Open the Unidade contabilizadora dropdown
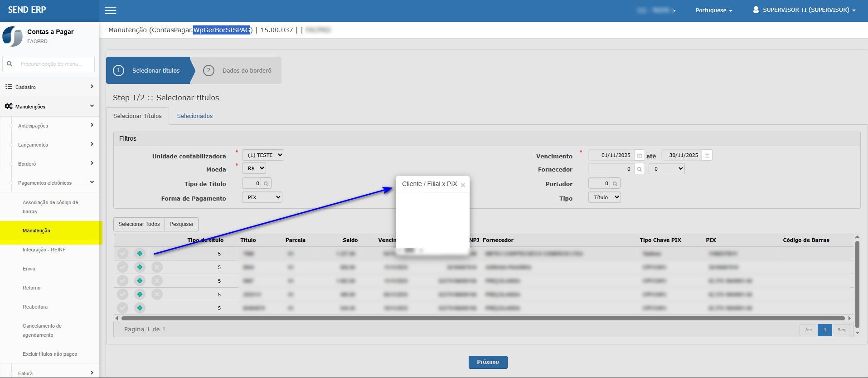Image resolution: width=868 pixels, height=378 pixels. (x=263, y=155)
